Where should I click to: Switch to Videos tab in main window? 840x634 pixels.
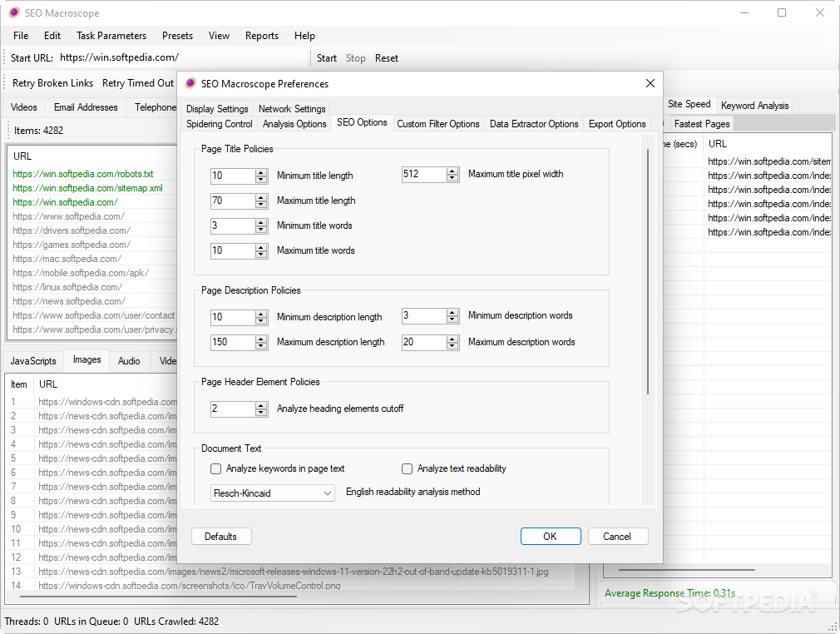(x=24, y=107)
